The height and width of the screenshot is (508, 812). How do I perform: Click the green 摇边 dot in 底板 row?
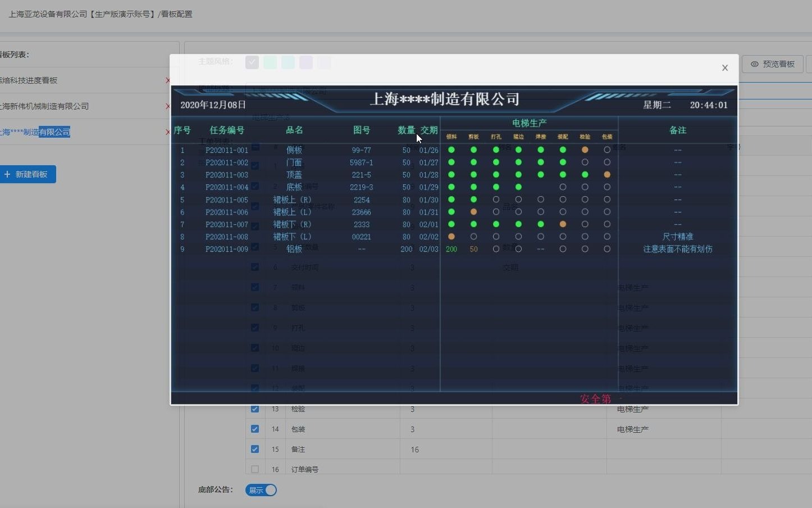(x=518, y=187)
